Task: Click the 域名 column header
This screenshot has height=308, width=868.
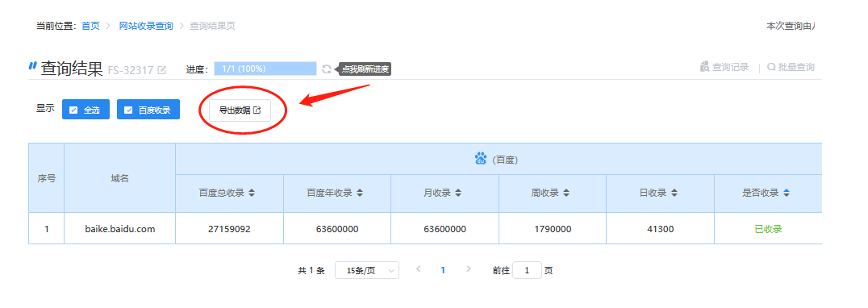Action: 120,178
